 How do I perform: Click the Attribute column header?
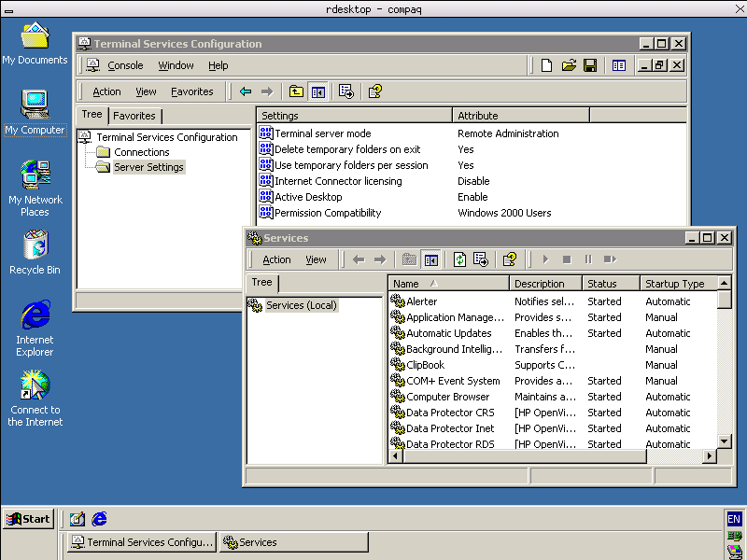(521, 116)
